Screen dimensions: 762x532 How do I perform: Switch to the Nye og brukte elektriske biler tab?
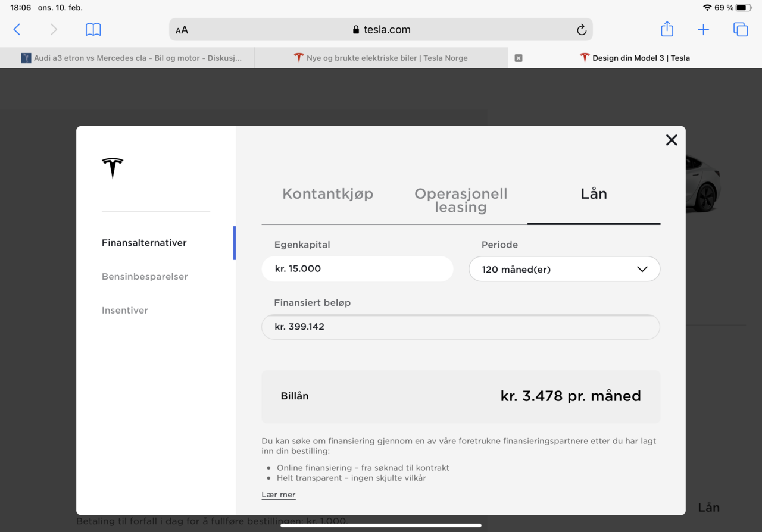pyautogui.click(x=381, y=58)
